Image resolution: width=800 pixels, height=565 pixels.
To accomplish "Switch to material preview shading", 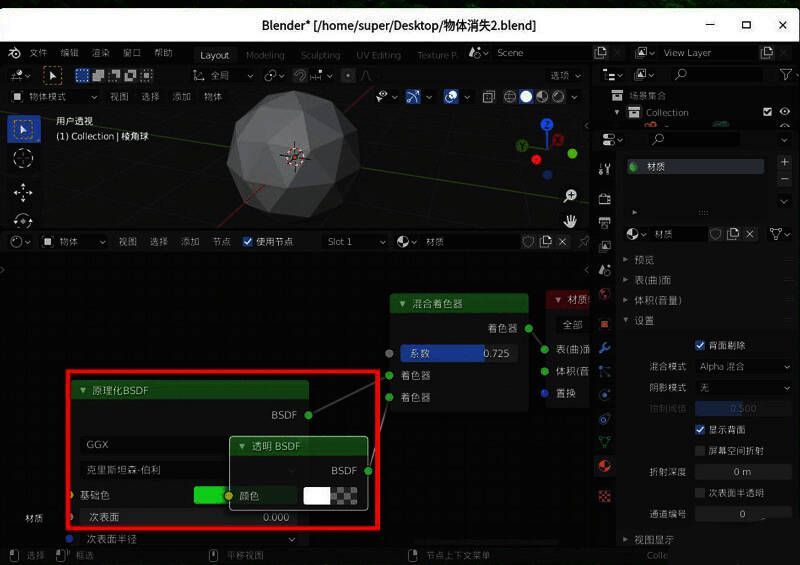I will [542, 96].
